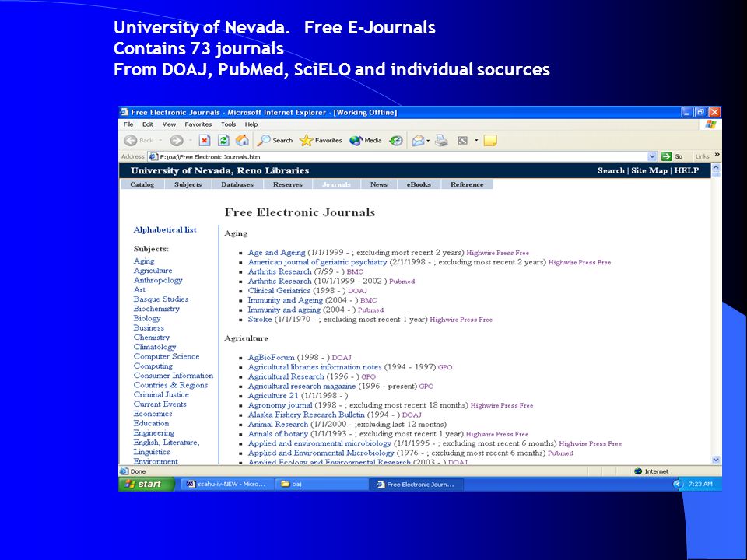Open the Agronomy journal link
The image size is (747, 560).
point(279,405)
